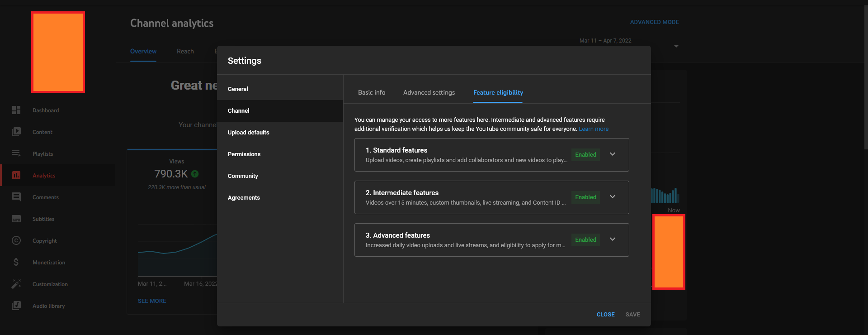This screenshot has width=868, height=335.
Task: Click ADVANCED MODE link
Action: [x=654, y=22]
